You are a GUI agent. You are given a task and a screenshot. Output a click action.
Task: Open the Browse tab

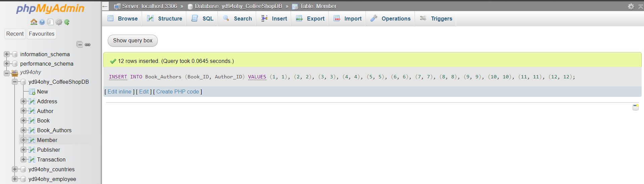122,19
